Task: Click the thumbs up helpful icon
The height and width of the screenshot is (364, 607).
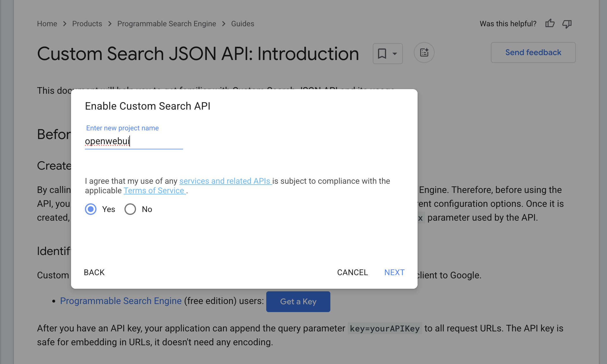Action: [x=550, y=23]
